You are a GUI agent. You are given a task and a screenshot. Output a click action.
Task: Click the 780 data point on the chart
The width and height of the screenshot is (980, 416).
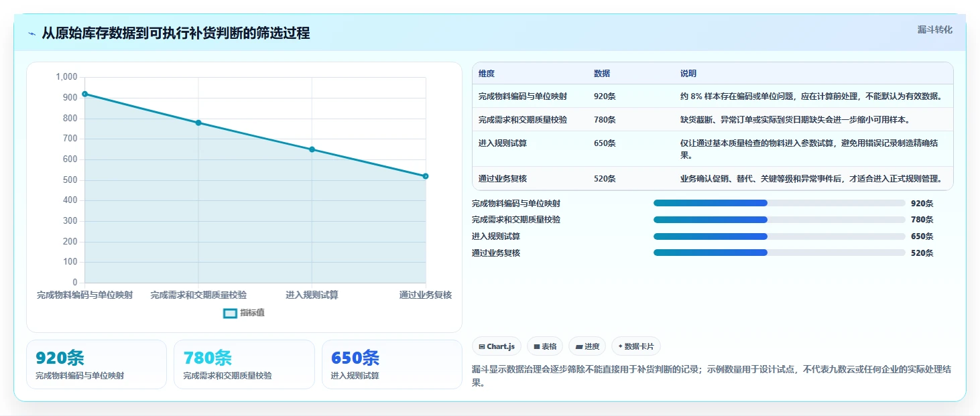point(198,123)
